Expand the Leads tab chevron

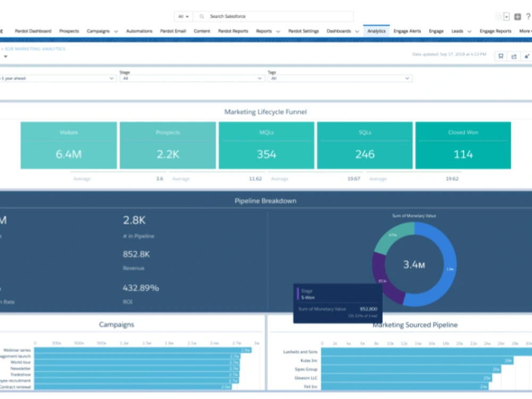tap(469, 31)
